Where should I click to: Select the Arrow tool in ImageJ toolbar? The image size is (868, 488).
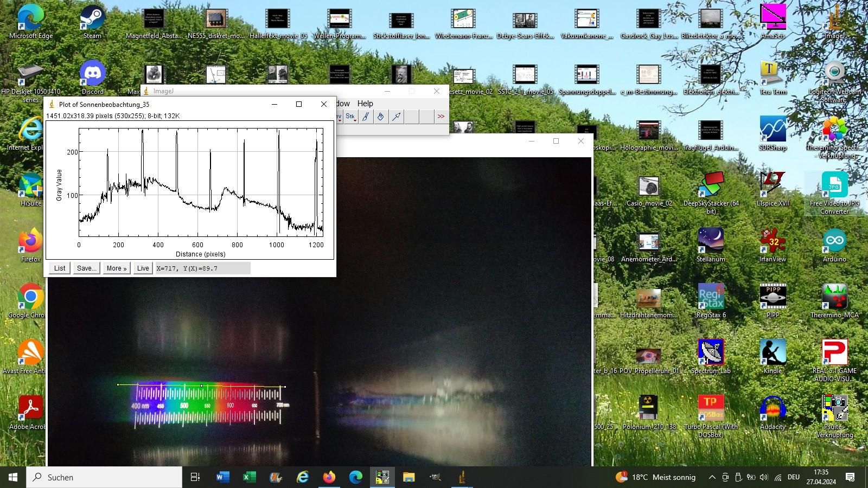pyautogui.click(x=397, y=117)
